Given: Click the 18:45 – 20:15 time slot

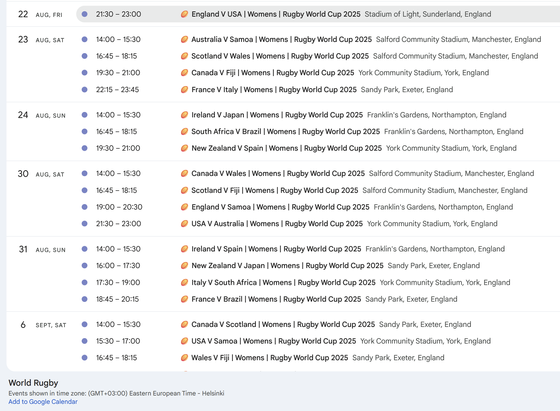Looking at the screenshot, I should pos(118,299).
